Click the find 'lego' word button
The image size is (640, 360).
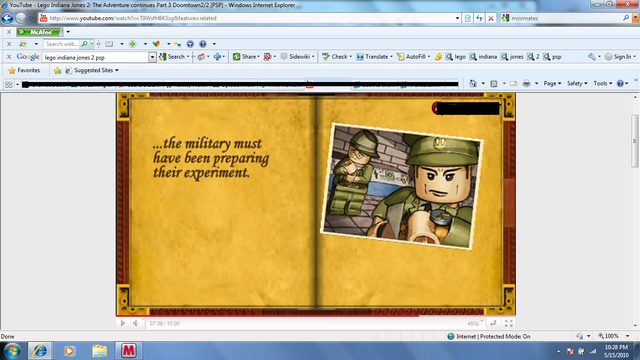(x=456, y=57)
